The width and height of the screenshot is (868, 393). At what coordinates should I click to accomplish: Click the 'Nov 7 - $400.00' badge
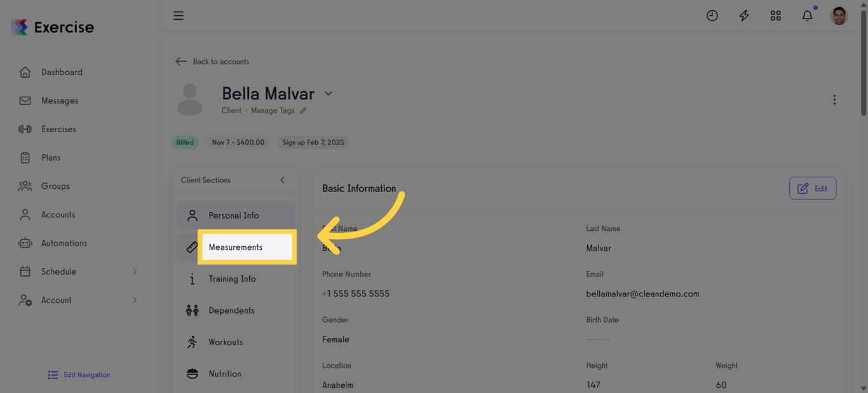click(238, 142)
